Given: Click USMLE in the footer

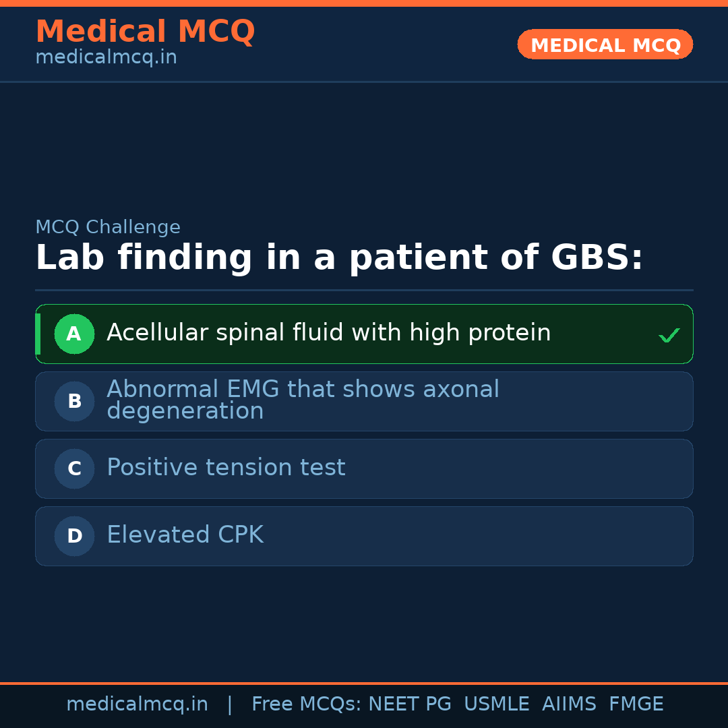Looking at the screenshot, I should pos(496,704).
